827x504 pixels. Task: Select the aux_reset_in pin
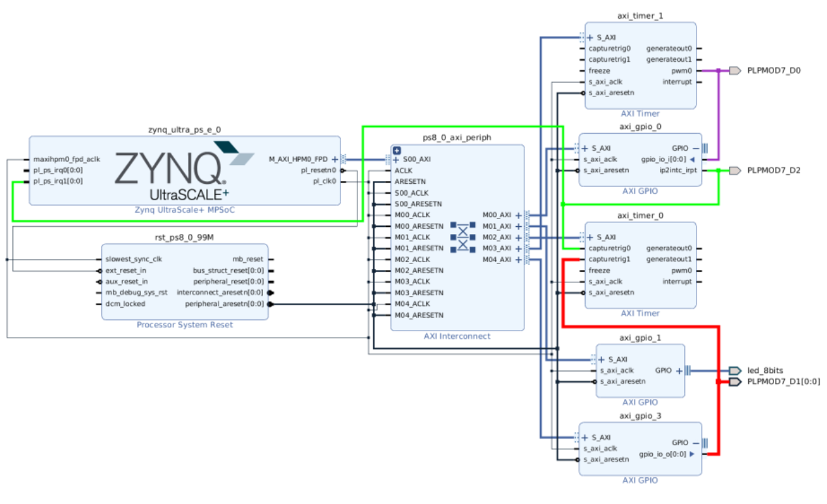127,281
